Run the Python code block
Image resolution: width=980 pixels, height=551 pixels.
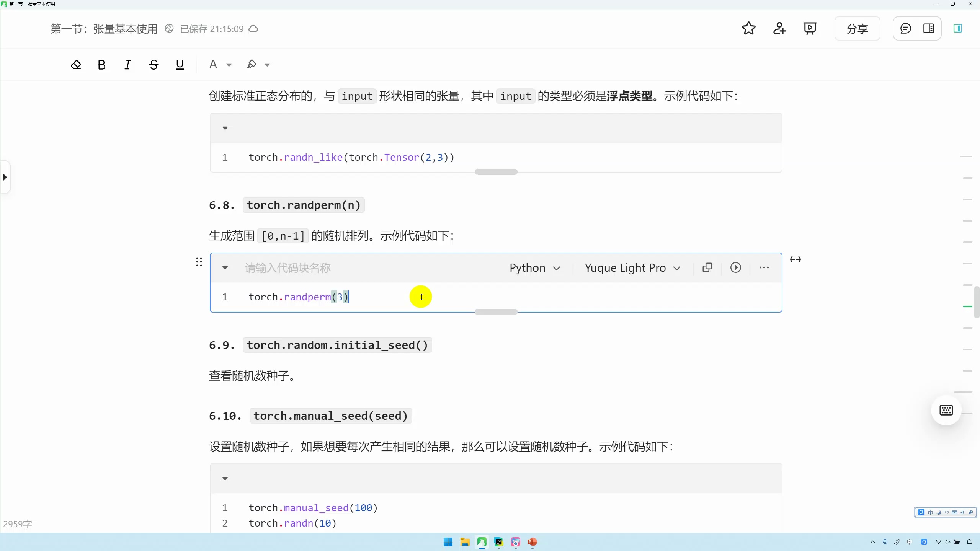(x=735, y=267)
